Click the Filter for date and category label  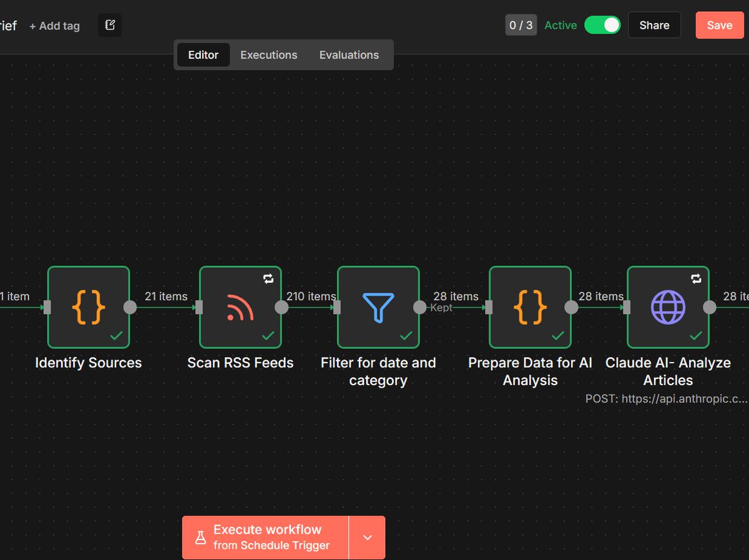378,371
